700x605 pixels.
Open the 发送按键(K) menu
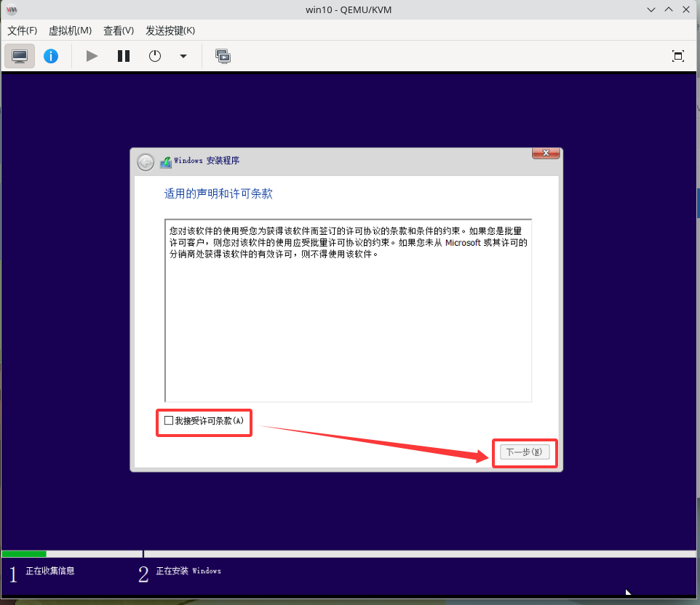[x=170, y=31]
